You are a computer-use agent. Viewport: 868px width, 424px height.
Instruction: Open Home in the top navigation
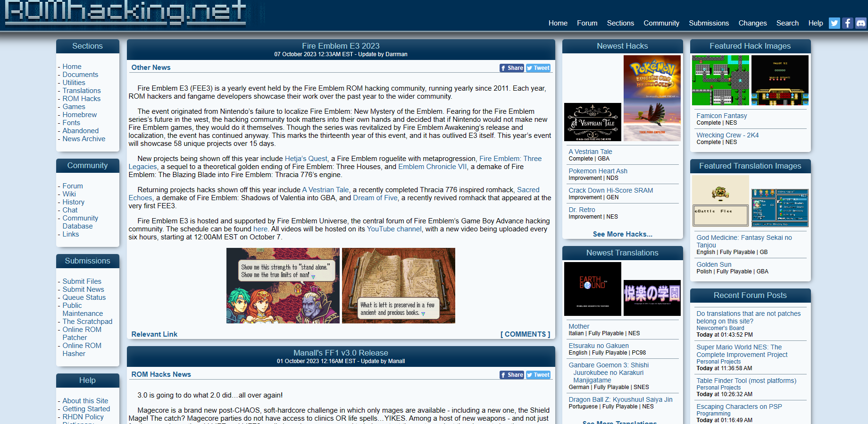point(558,23)
